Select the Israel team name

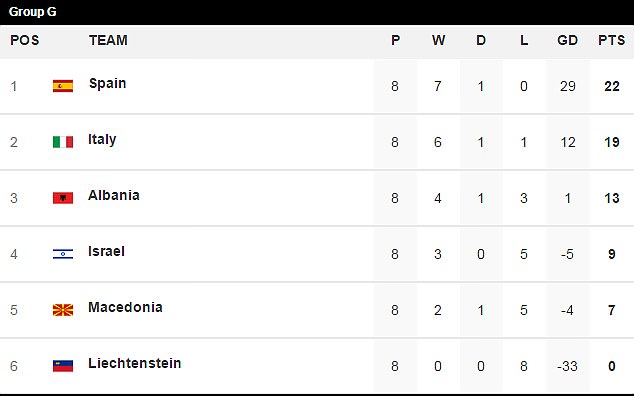[x=106, y=251]
